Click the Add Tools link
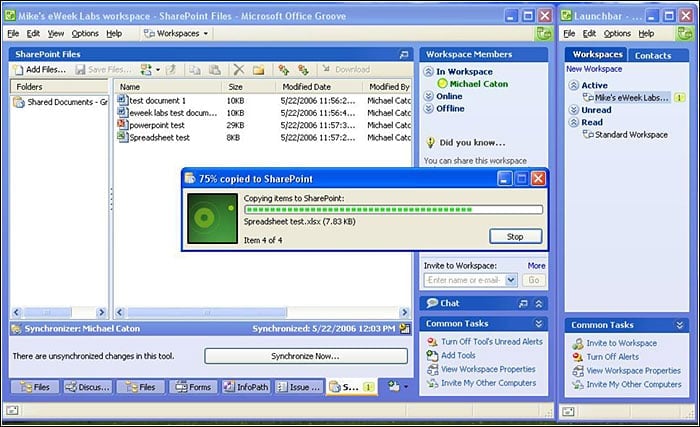This screenshot has height=427, width=700. (x=458, y=356)
